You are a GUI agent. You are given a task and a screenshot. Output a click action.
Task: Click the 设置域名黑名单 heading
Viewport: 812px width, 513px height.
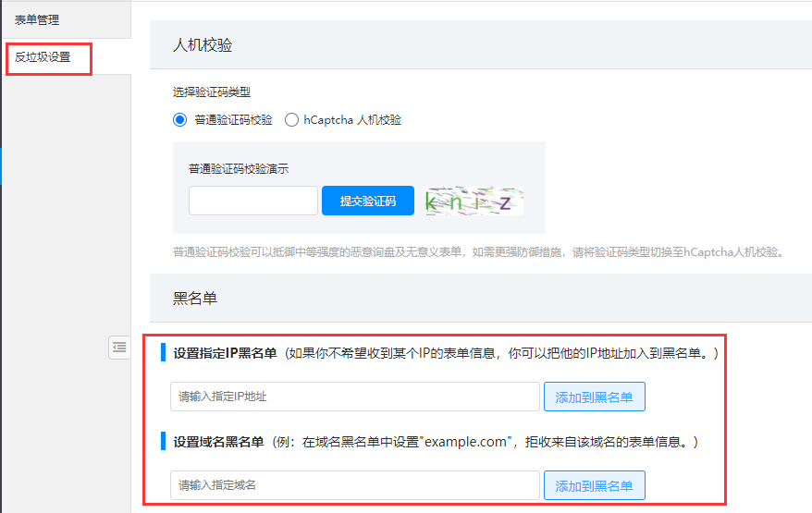pos(219,442)
